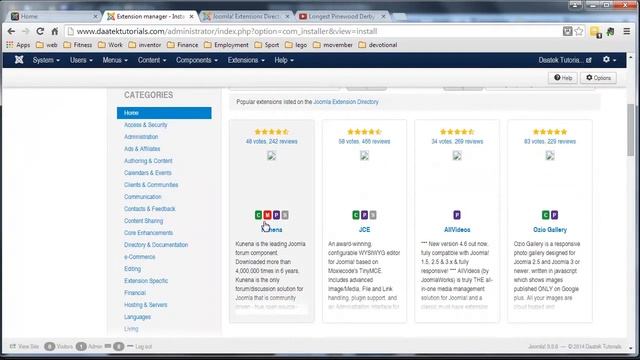The width and height of the screenshot is (640, 360).
Task: Click the Joomla logo icon in admin bar
Action: click(x=19, y=60)
